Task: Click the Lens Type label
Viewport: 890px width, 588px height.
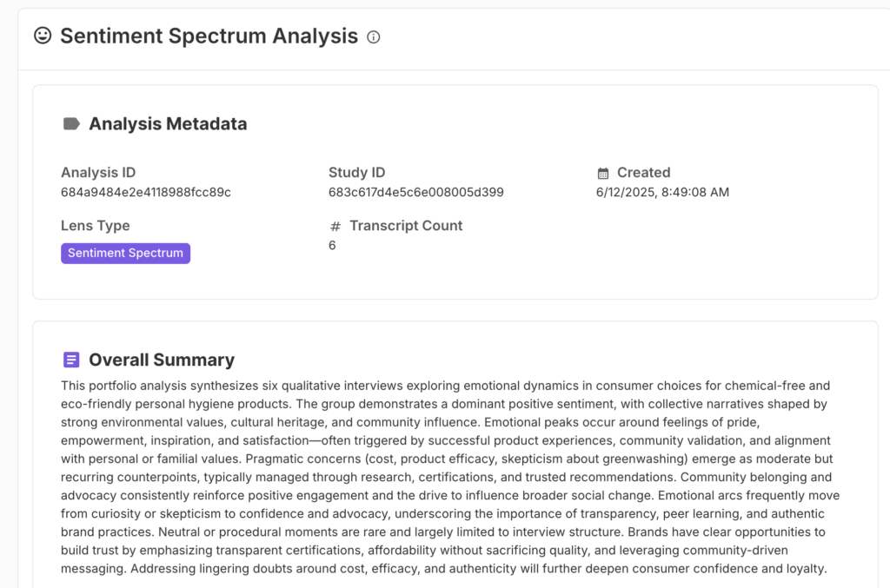Action: coord(96,226)
